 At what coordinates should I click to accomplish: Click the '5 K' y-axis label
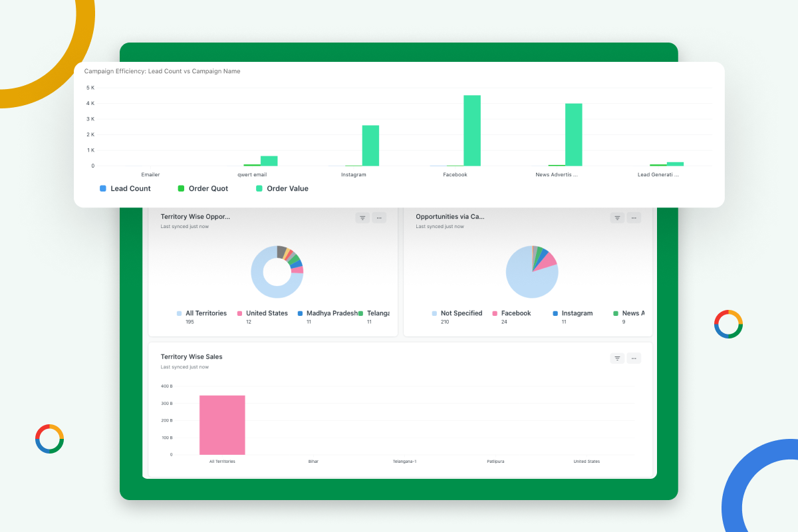90,88
